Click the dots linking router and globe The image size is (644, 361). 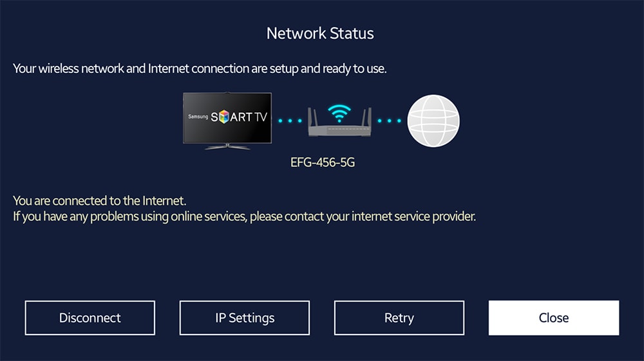click(390, 121)
